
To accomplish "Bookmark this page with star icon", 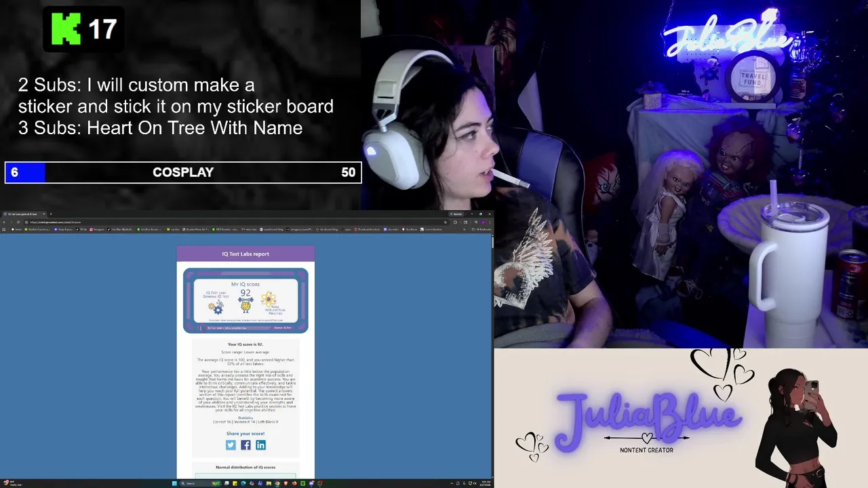I will click(x=446, y=222).
